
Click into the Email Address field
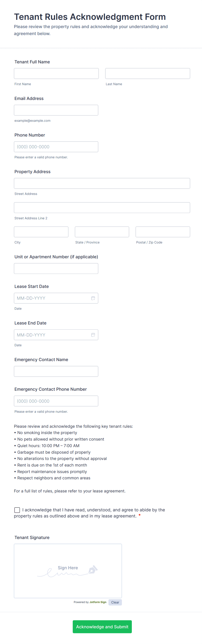coord(56,110)
